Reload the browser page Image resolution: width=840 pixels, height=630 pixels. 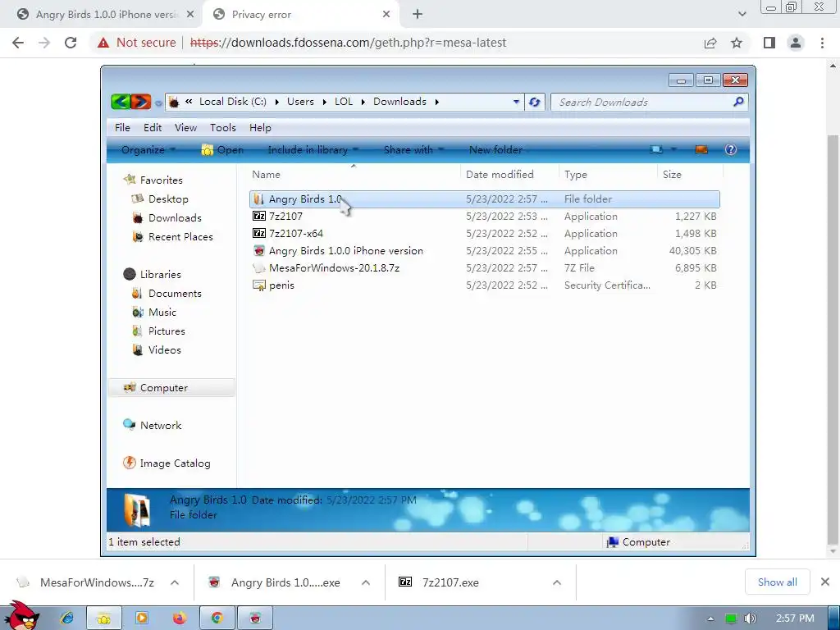71,43
